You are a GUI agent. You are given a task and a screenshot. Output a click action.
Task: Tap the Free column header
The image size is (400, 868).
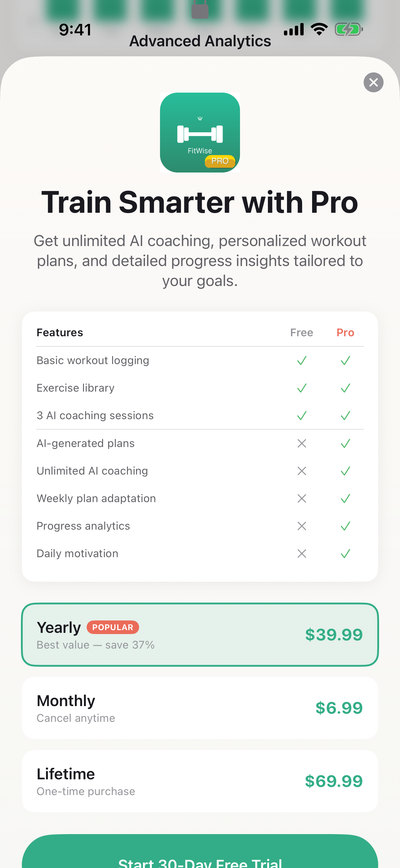[x=302, y=333]
